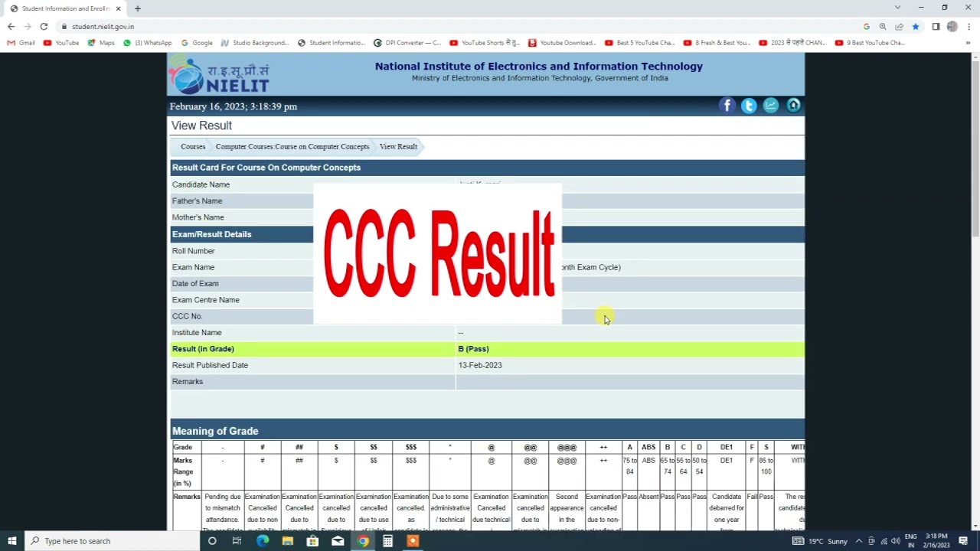
Task: Click the Windows search box
Action: 112,541
